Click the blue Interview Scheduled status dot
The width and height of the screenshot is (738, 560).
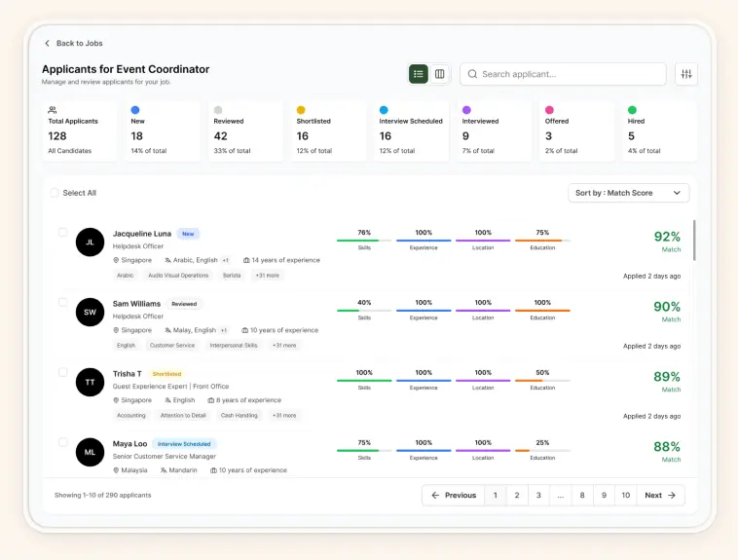click(384, 110)
